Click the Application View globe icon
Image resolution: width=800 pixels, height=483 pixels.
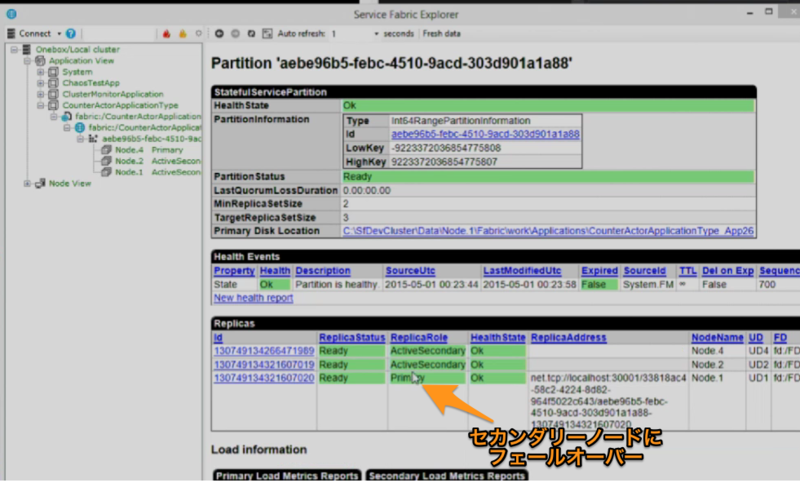tap(40, 61)
